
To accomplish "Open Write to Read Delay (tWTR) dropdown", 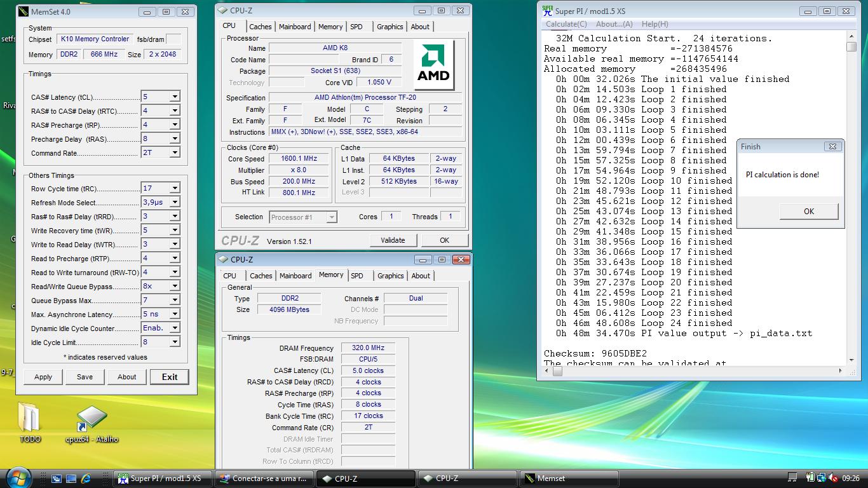I will point(160,244).
